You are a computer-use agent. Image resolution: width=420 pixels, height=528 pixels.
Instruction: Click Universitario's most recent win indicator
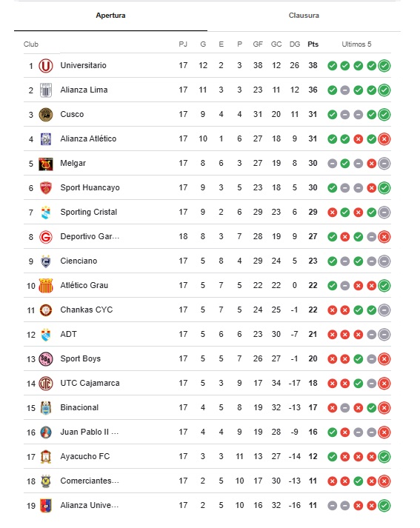click(384, 66)
